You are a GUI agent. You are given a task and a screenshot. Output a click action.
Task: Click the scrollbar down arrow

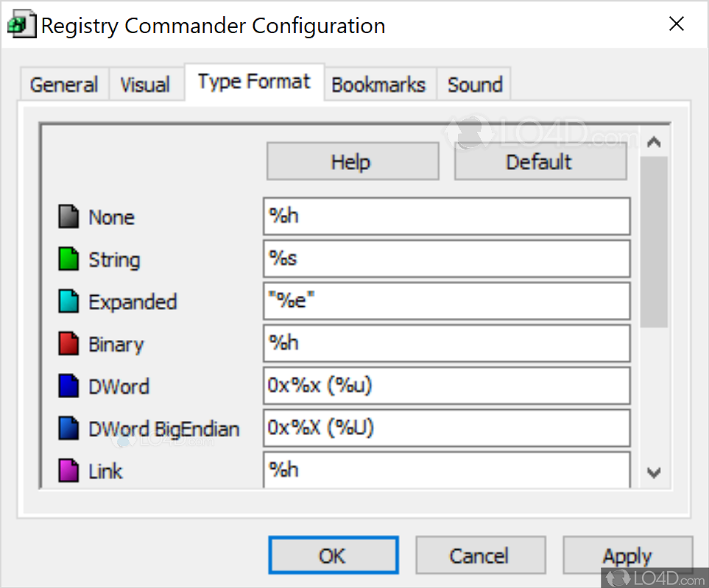click(654, 473)
